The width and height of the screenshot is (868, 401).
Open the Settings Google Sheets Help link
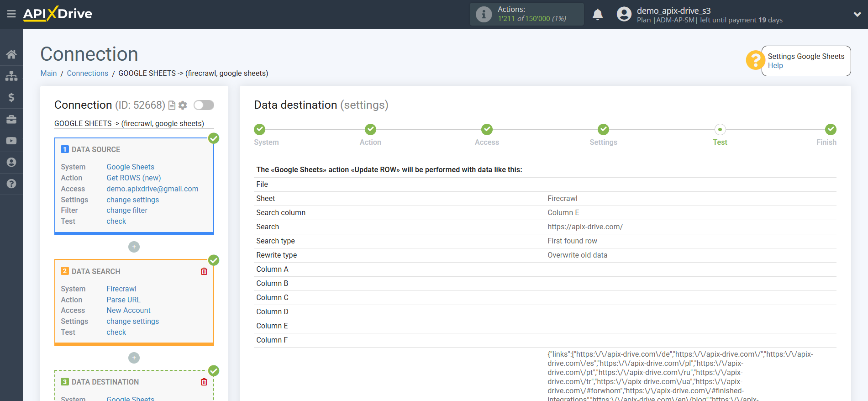tap(775, 66)
